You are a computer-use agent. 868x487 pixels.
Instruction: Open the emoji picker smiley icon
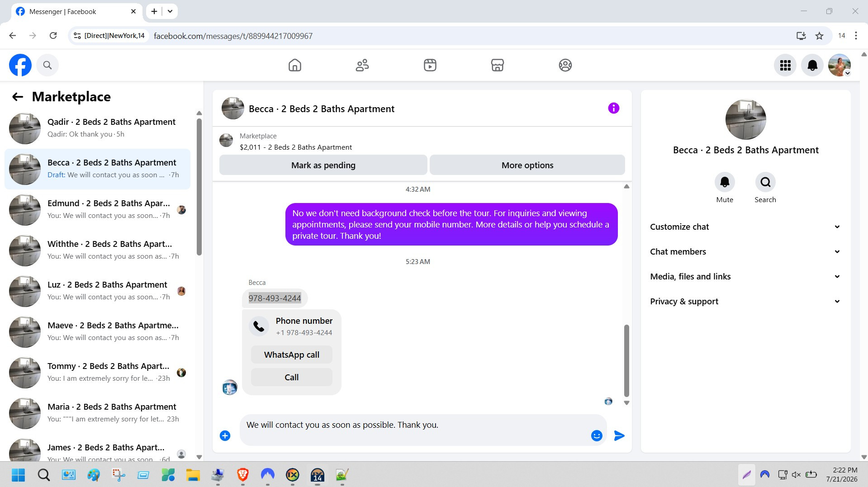pos(597,435)
